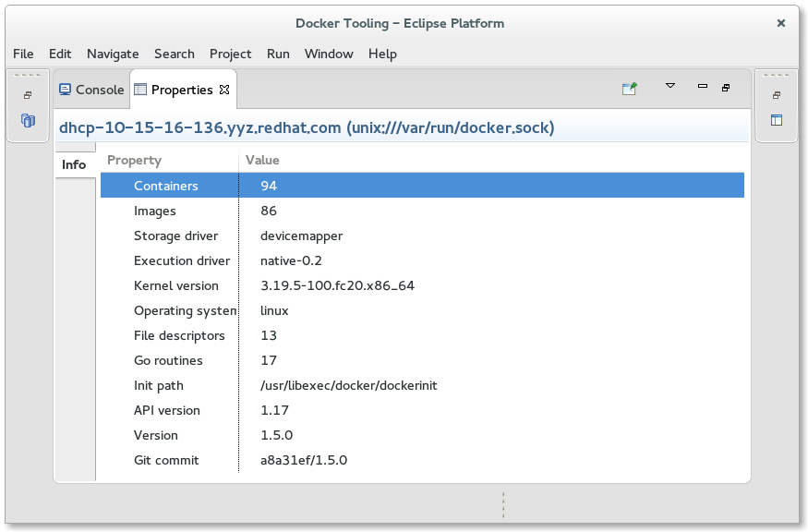Open the Properties view menu triangle

(669, 86)
